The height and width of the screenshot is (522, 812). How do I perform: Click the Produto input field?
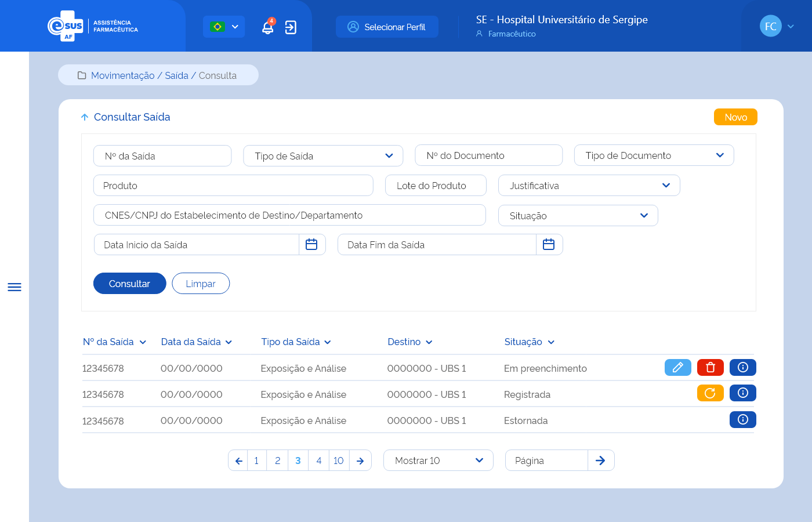[x=233, y=186]
